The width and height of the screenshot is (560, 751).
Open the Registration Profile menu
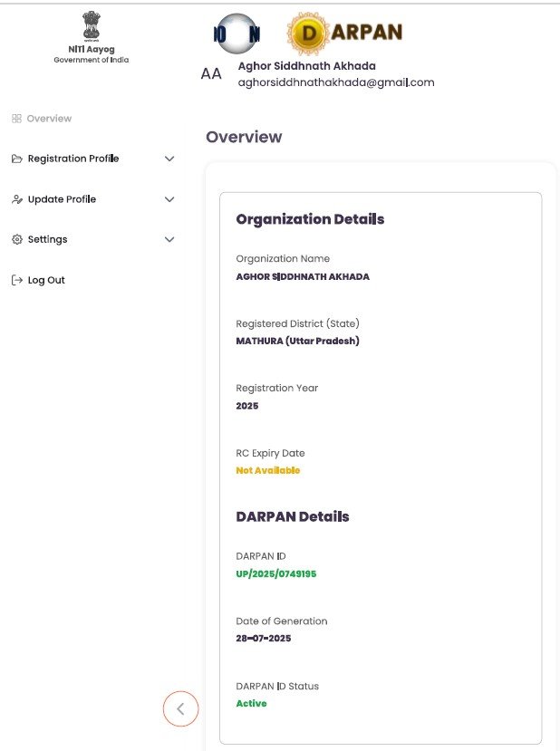coord(73,159)
